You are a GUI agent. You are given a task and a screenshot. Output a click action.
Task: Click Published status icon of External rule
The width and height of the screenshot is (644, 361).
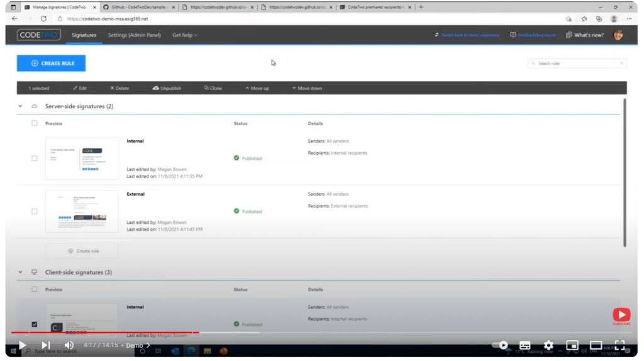[x=236, y=211]
